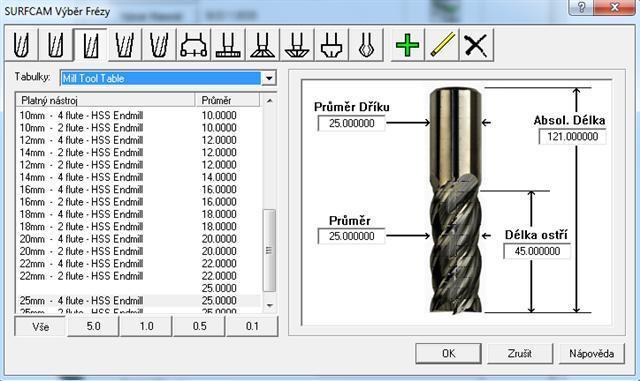Select the face mill icon with wheels
This screenshot has width=640, height=381.
pos(194,45)
